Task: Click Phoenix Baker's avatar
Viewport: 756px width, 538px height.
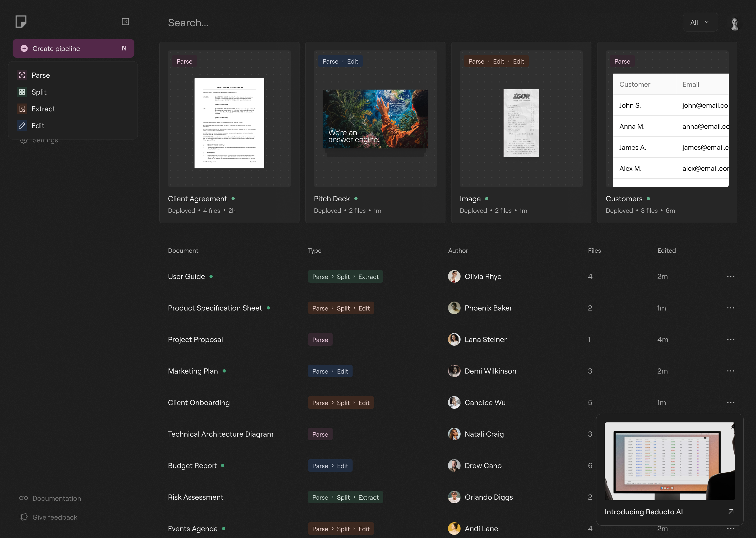Action: click(454, 308)
